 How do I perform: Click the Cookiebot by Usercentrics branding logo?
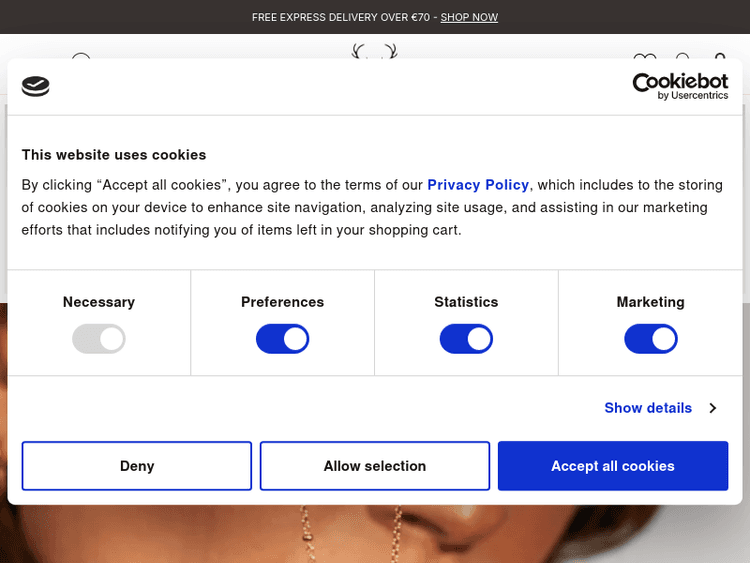pos(680,86)
